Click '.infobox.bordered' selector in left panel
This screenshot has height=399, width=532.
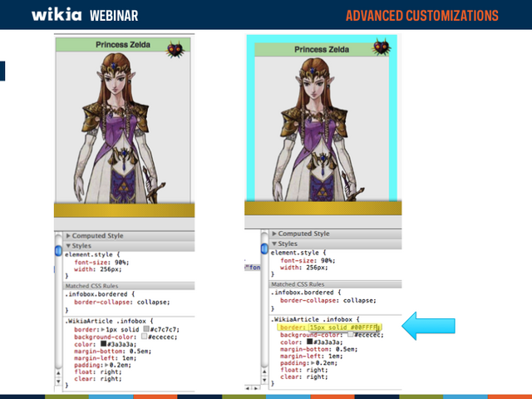(x=96, y=294)
